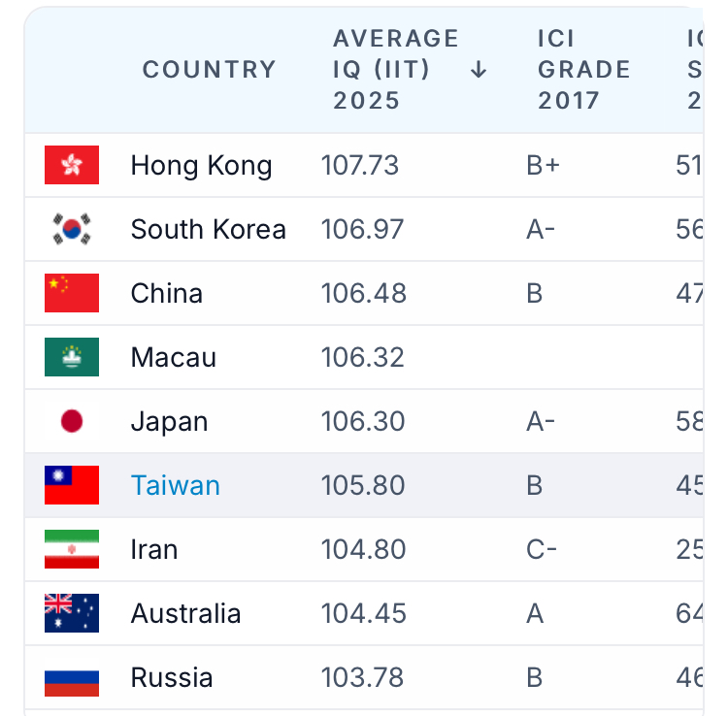Click Iran's C- grade cell
This screenshot has width=728, height=716.
[542, 549]
